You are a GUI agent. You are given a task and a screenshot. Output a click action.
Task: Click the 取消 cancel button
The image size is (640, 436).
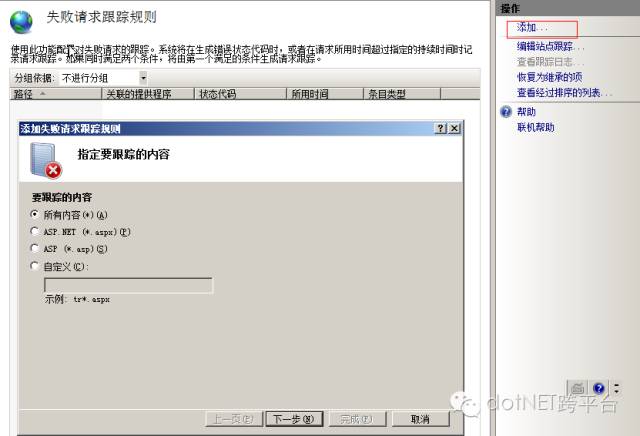click(x=420, y=419)
